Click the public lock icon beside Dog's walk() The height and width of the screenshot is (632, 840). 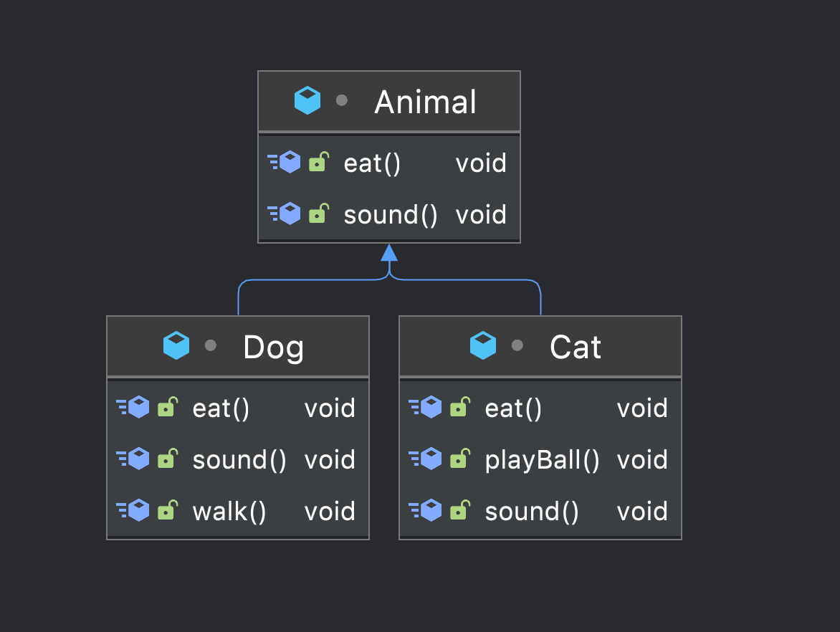click(x=168, y=510)
